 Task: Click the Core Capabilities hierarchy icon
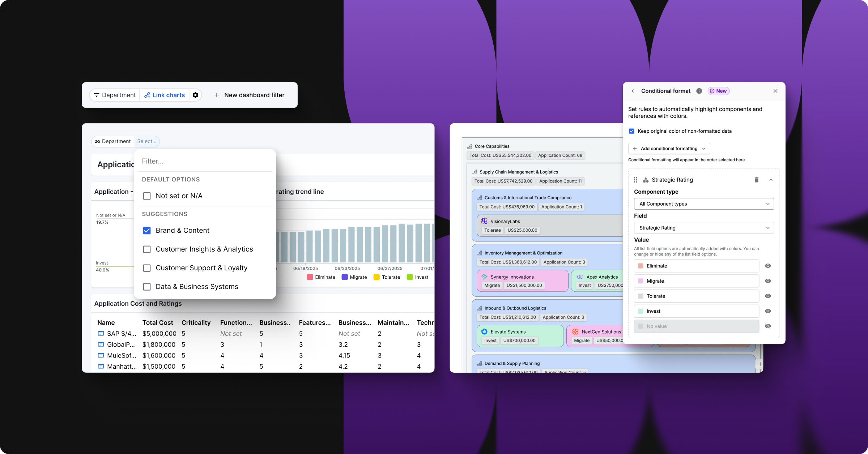coord(469,146)
